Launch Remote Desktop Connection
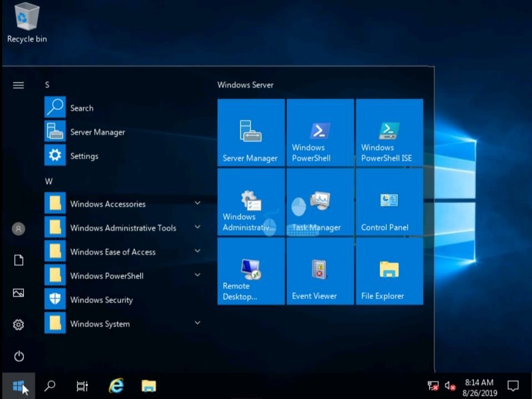 pyautogui.click(x=250, y=270)
